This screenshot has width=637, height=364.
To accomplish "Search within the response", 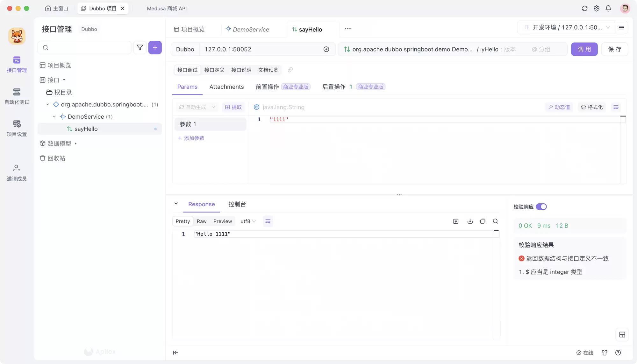I will coord(496,221).
